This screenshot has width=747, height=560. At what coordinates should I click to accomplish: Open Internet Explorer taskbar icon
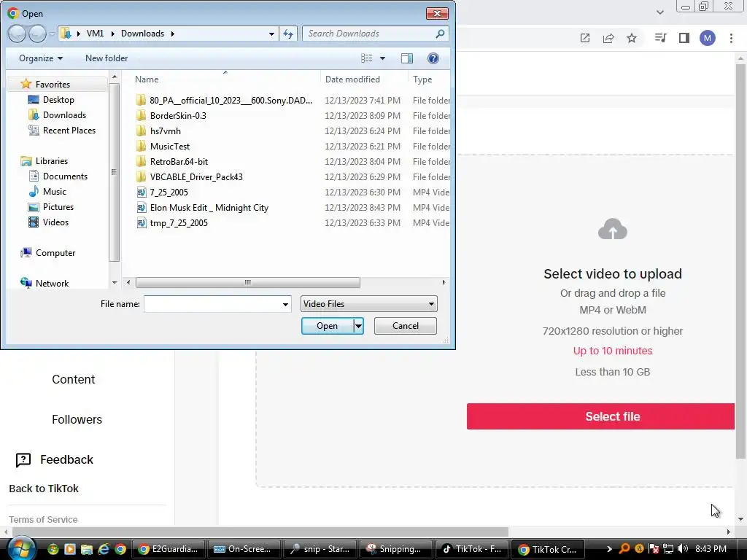point(104,549)
